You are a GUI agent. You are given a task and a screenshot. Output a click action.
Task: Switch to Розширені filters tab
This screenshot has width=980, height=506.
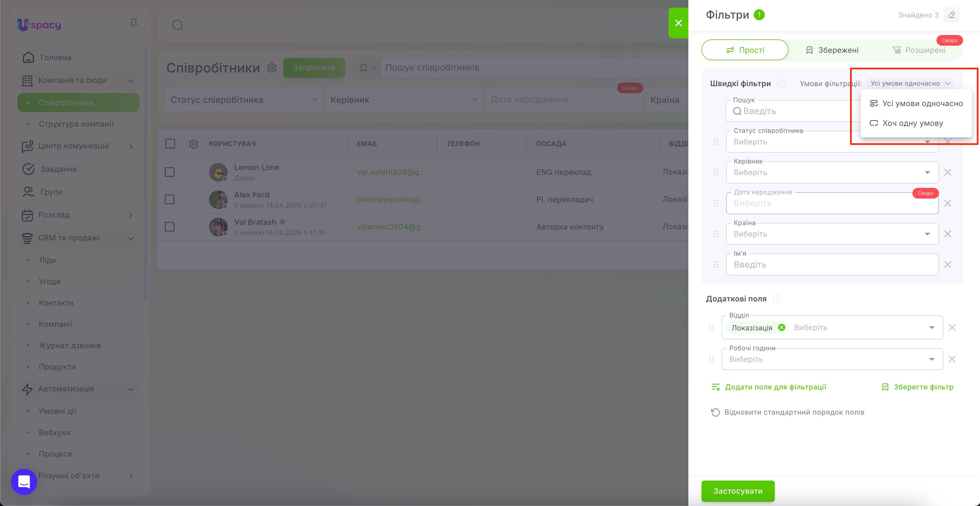pos(919,50)
